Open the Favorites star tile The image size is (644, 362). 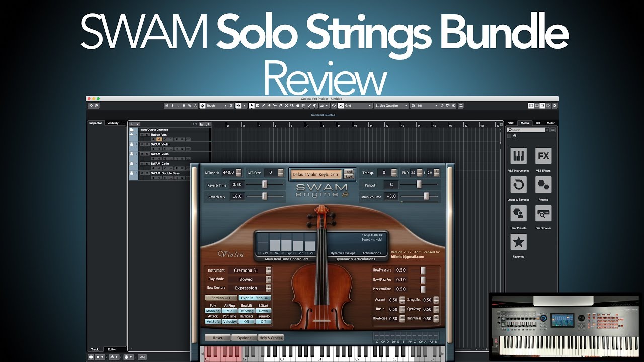518,242
